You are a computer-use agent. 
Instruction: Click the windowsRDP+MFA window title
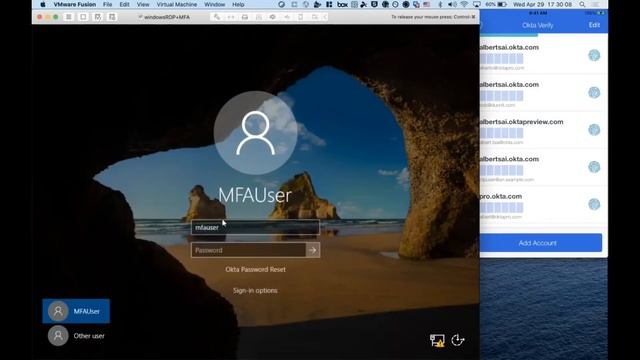167,17
